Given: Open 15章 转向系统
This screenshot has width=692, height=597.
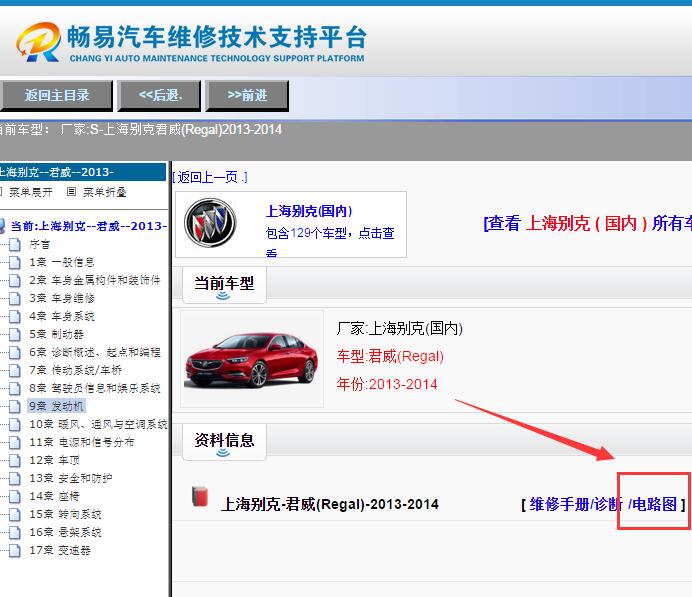Looking at the screenshot, I should point(65,514).
